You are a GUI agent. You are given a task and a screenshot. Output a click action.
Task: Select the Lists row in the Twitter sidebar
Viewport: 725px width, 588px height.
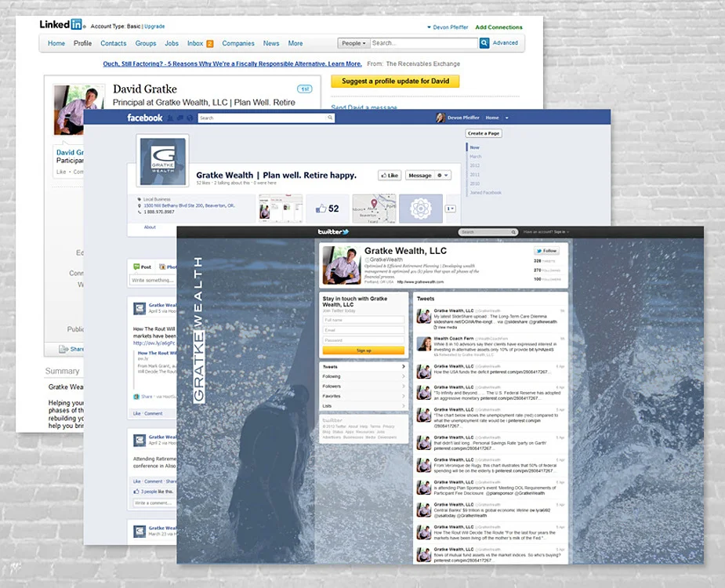pyautogui.click(x=364, y=406)
